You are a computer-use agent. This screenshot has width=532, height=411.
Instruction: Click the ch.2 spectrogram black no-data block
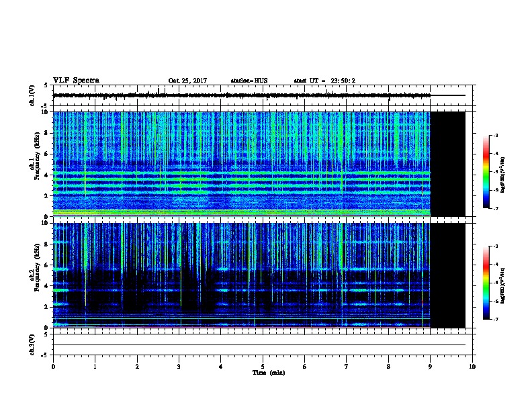(x=448, y=275)
